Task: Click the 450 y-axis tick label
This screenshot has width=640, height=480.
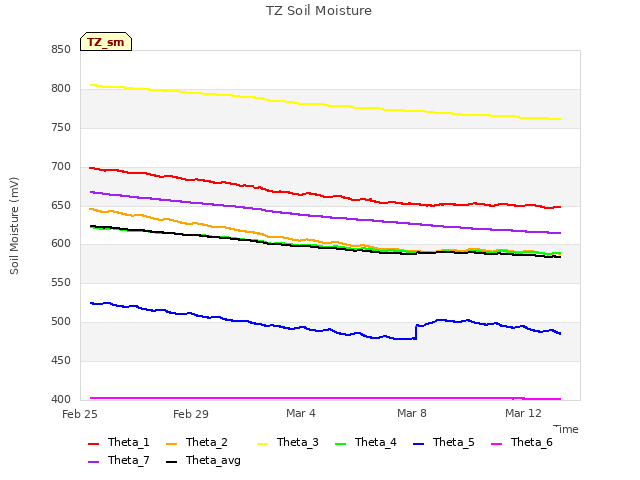Action: point(61,360)
